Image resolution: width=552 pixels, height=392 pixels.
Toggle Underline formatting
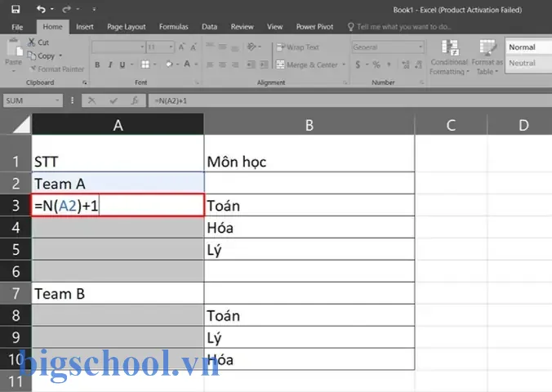coord(122,65)
